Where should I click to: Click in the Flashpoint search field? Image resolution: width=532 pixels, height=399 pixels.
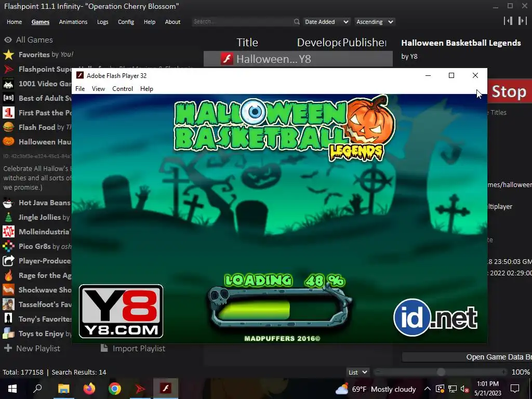tap(242, 22)
